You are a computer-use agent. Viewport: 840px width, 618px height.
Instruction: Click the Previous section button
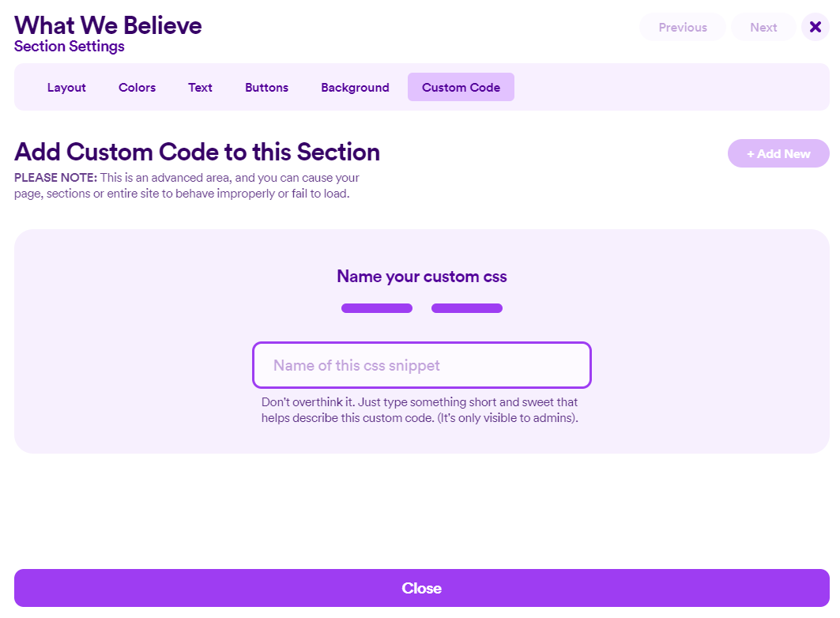point(682,26)
